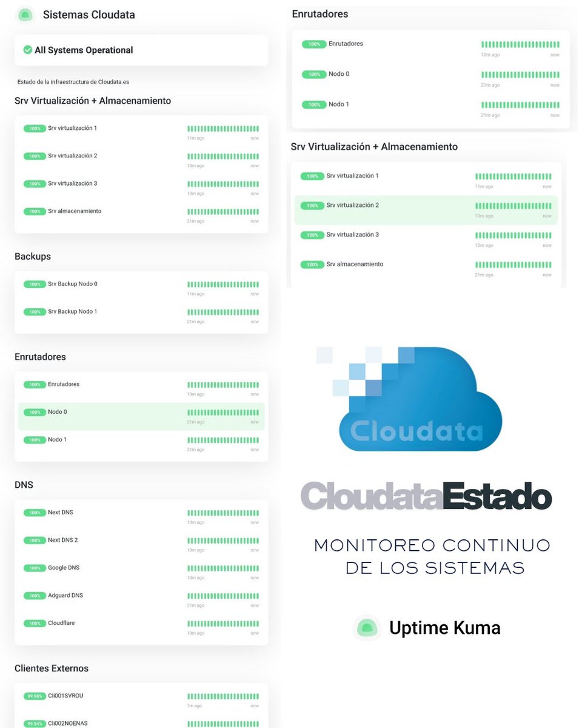The height and width of the screenshot is (728, 582).
Task: Click the 11m ago label under Srv Backup Nodo 0
Action: click(x=195, y=294)
